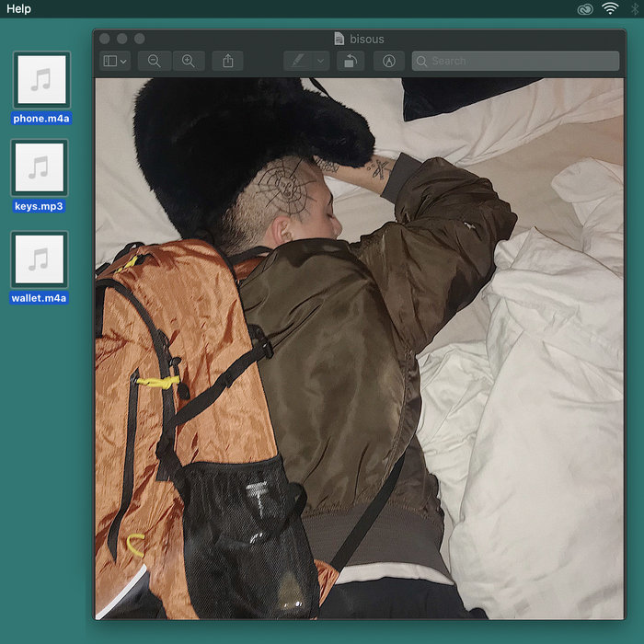Rotate the image with rotate button
The width and height of the screenshot is (644, 644).
[x=350, y=61]
